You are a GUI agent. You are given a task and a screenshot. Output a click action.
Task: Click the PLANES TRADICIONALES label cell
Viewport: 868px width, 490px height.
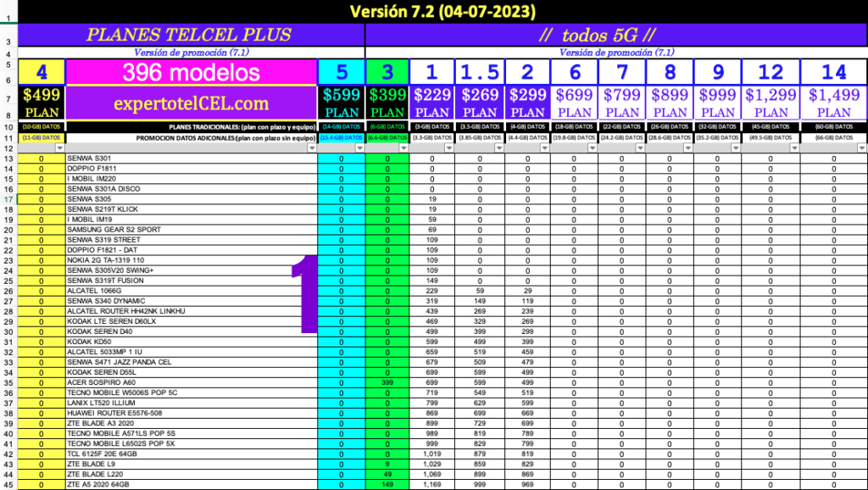coord(192,127)
